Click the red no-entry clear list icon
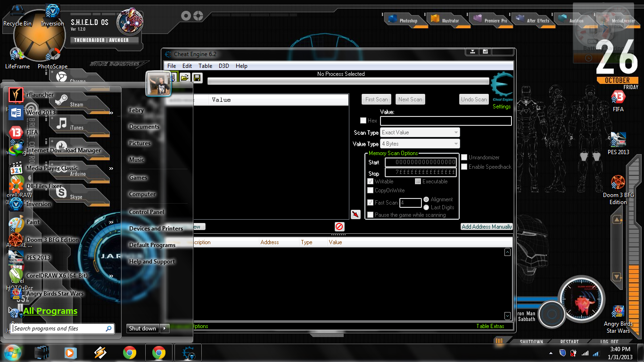 (x=339, y=227)
